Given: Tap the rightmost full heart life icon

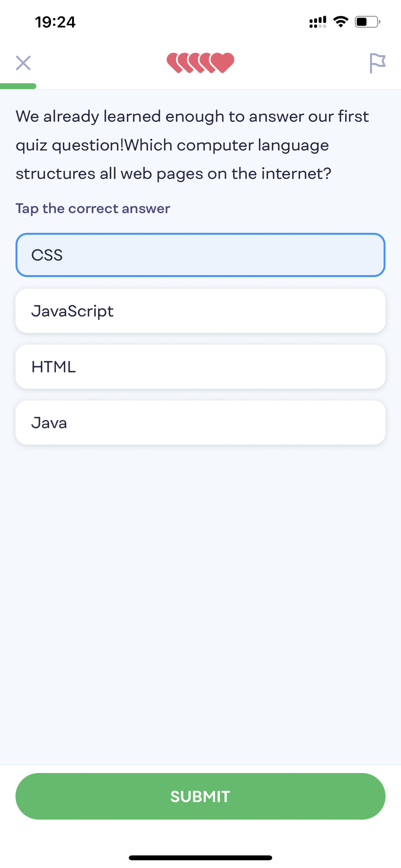Looking at the screenshot, I should coord(222,63).
